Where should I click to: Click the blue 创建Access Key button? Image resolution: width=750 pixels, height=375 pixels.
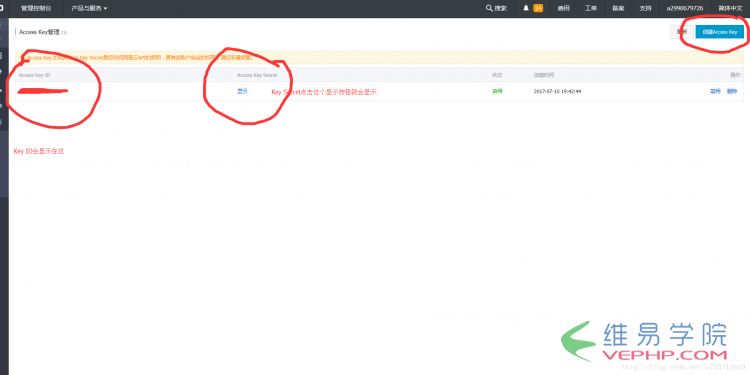pyautogui.click(x=720, y=32)
